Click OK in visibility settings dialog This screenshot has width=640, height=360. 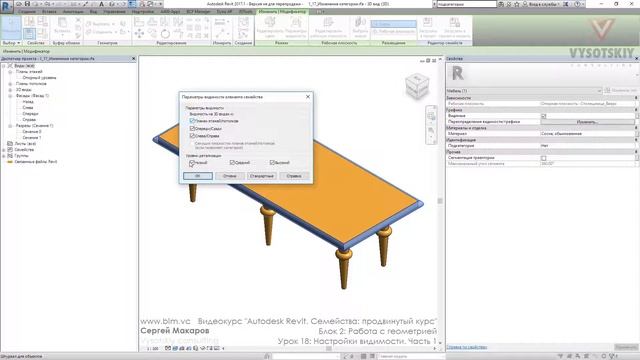pos(198,176)
